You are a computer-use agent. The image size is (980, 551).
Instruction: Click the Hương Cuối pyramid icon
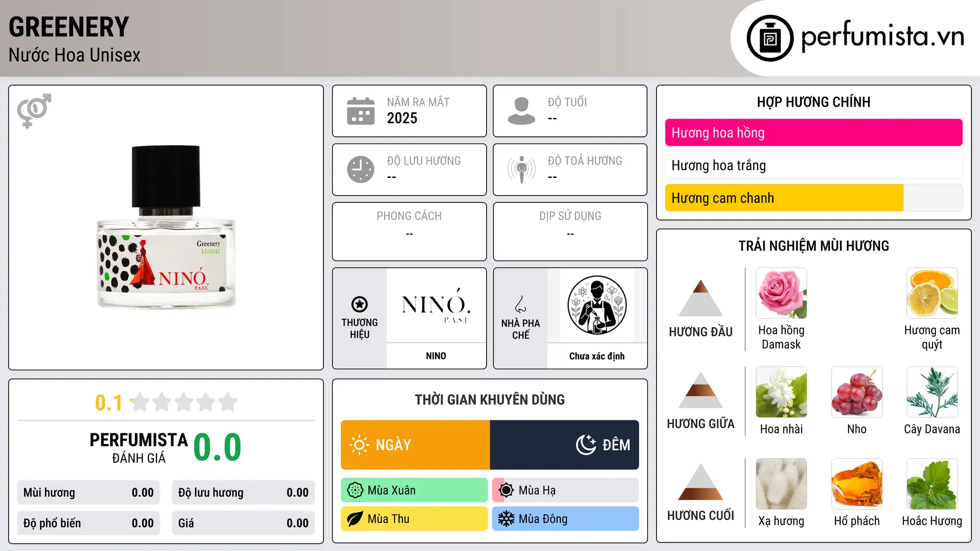pyautogui.click(x=701, y=482)
